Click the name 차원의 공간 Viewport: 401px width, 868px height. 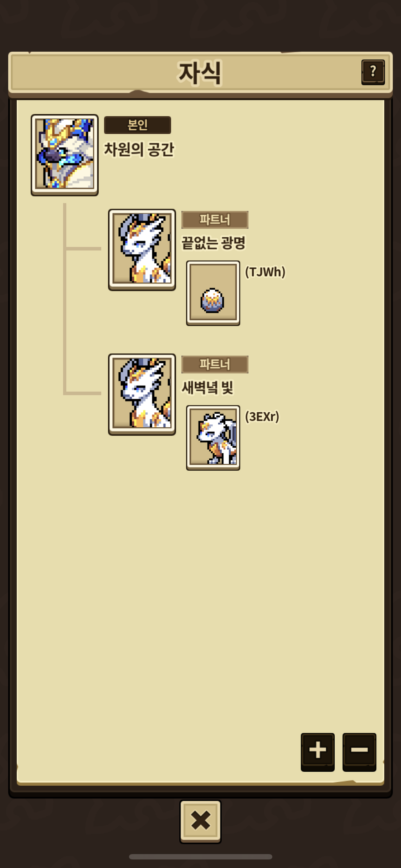tap(139, 149)
